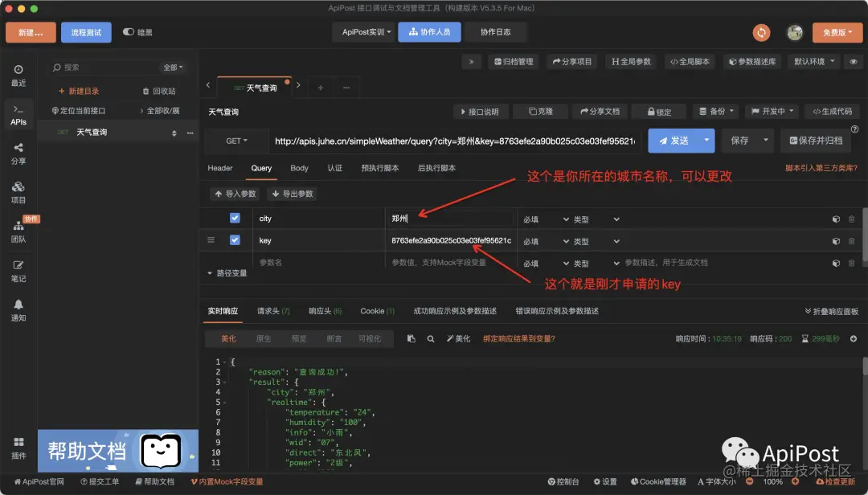Open the 备份 backup dropdown

point(716,111)
